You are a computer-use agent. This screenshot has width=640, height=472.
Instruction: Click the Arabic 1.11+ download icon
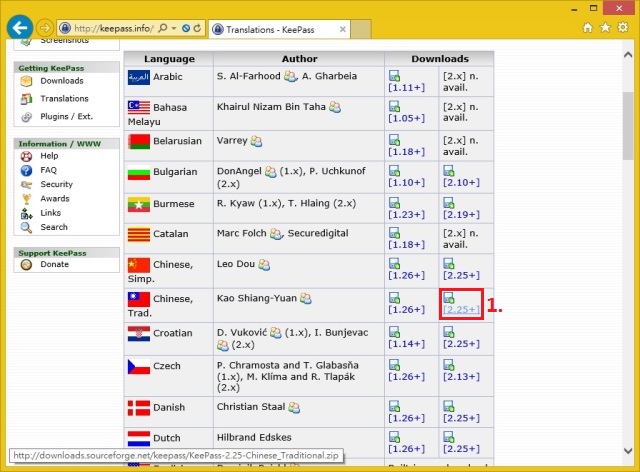click(x=394, y=76)
